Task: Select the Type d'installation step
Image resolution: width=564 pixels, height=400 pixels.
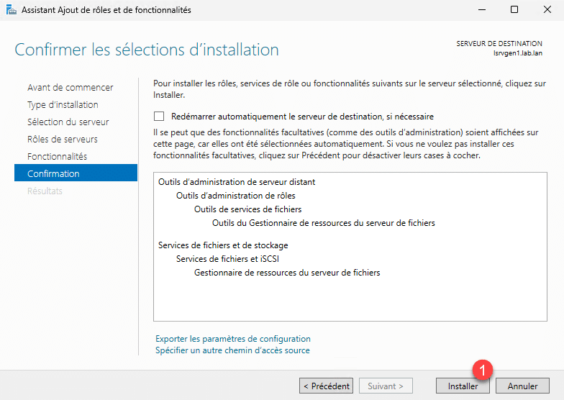Action: click(x=63, y=105)
